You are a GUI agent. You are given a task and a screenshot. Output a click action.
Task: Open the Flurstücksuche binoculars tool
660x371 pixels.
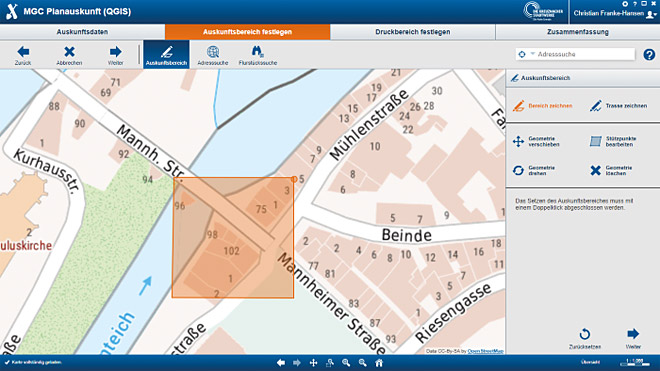(x=258, y=55)
